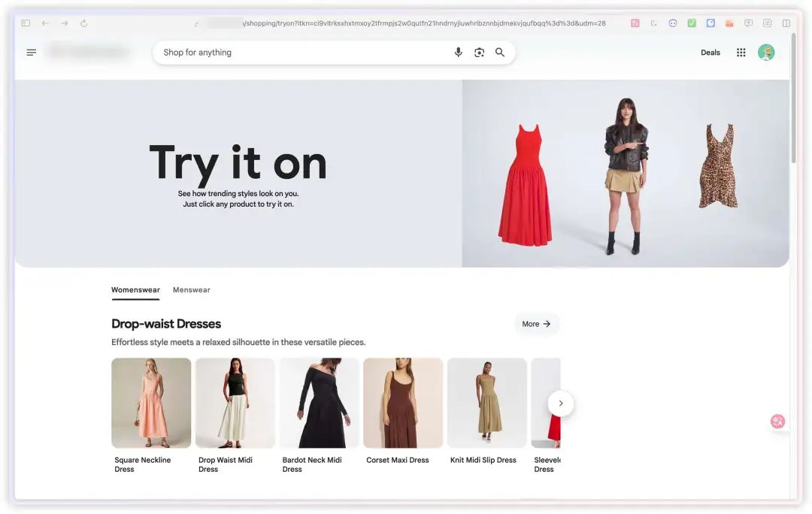
Task: Select the Womenswear tab
Action: (135, 290)
